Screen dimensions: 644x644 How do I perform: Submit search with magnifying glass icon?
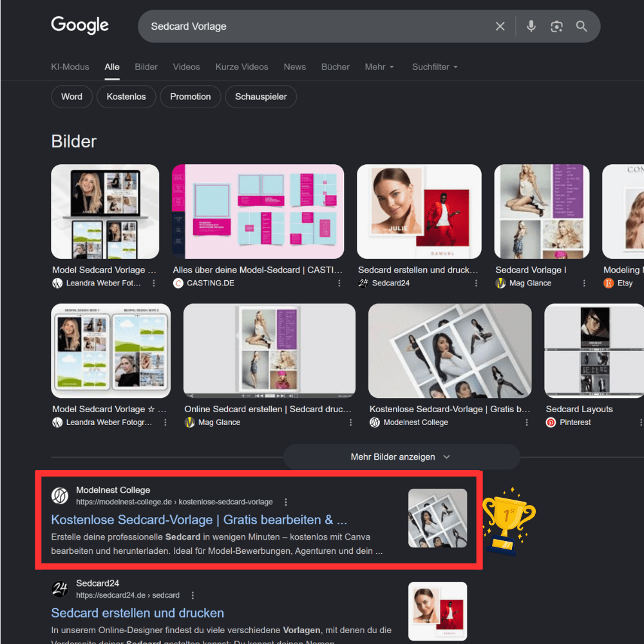[581, 26]
